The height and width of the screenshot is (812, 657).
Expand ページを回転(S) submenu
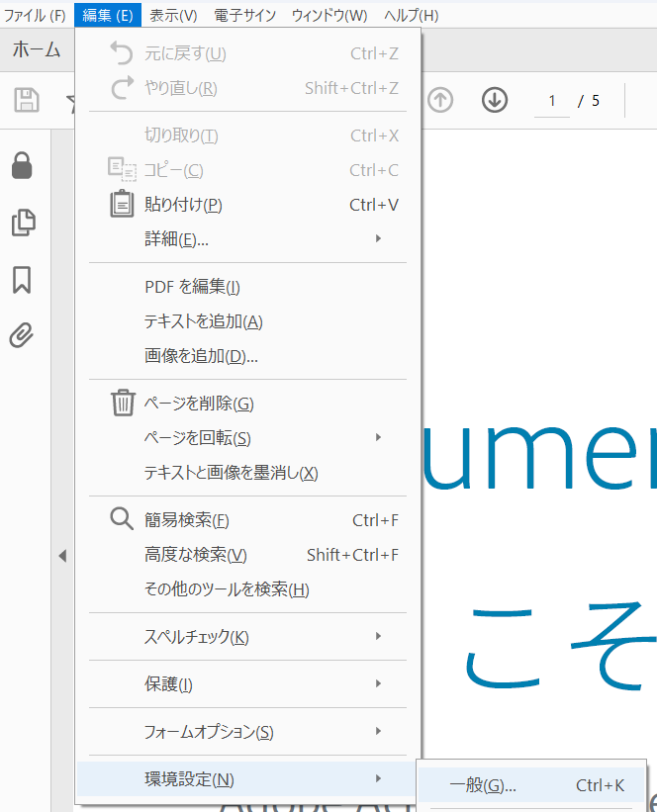[x=247, y=437]
